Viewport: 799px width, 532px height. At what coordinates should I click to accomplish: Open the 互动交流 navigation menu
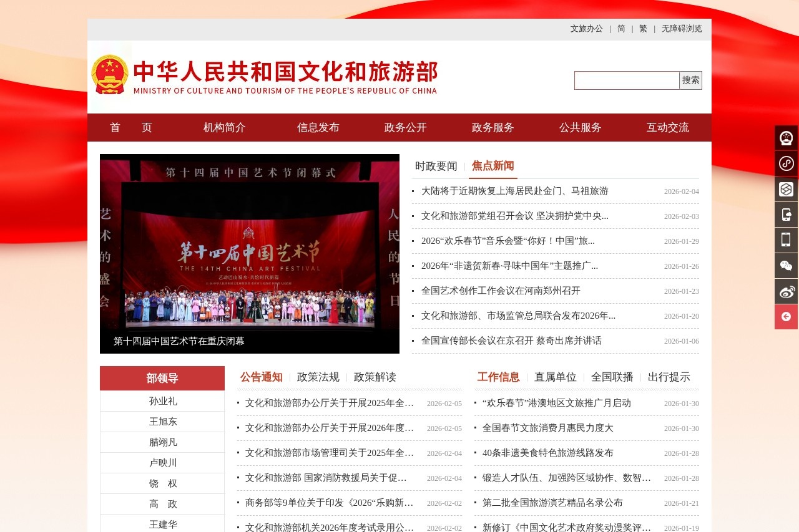click(668, 128)
